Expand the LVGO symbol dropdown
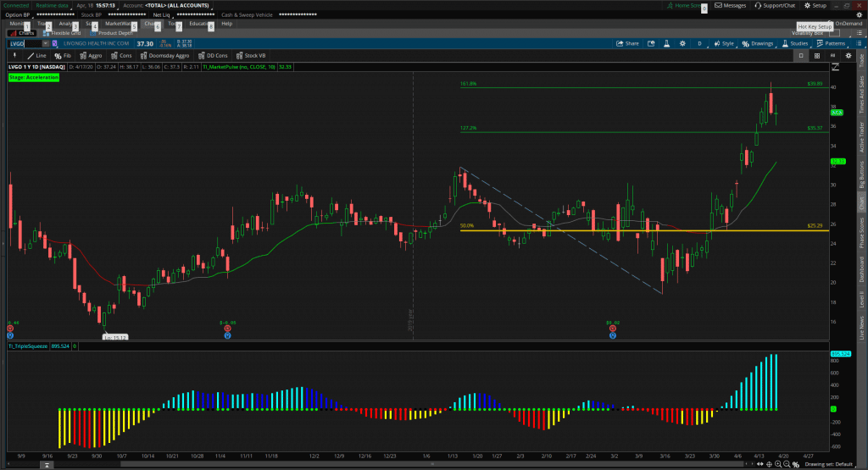 pos(46,42)
